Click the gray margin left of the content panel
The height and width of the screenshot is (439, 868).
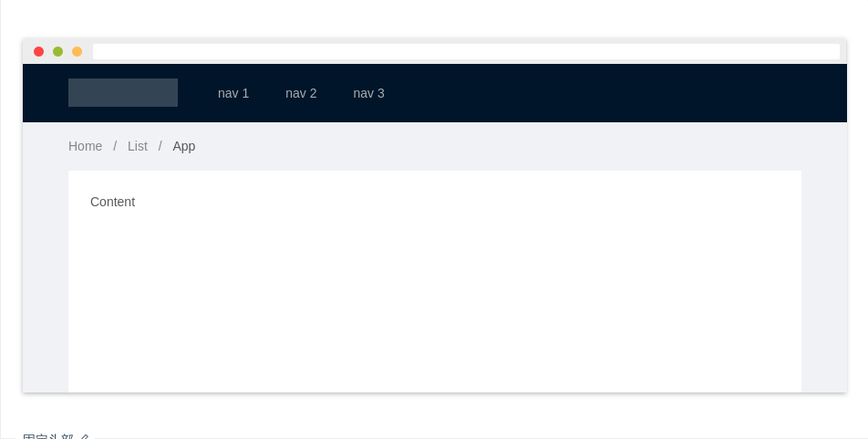pos(46,274)
